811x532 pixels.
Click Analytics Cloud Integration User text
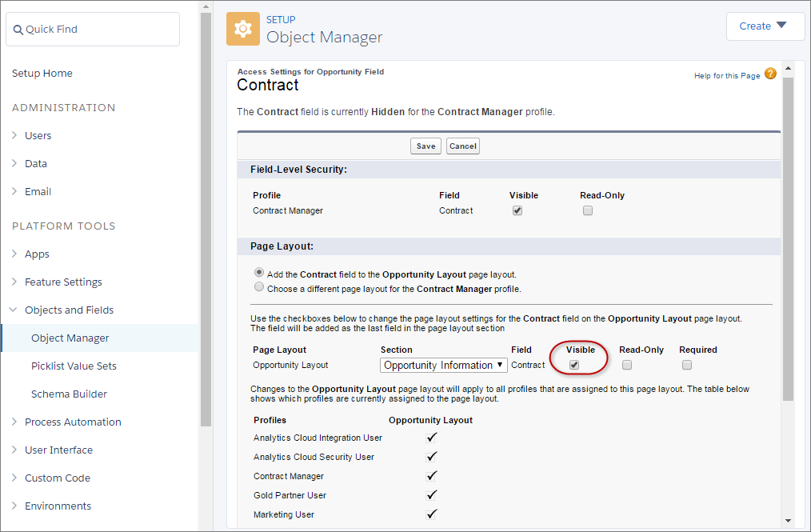(318, 438)
